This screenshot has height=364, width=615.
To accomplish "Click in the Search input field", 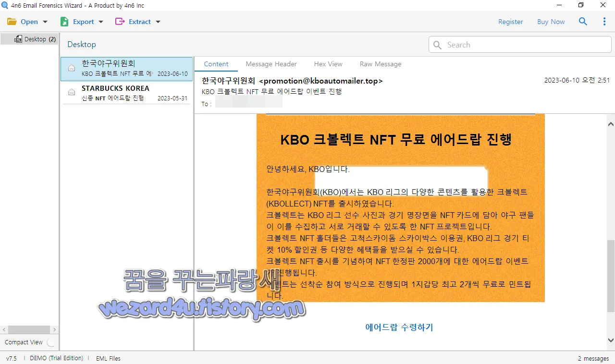I will pos(520,45).
